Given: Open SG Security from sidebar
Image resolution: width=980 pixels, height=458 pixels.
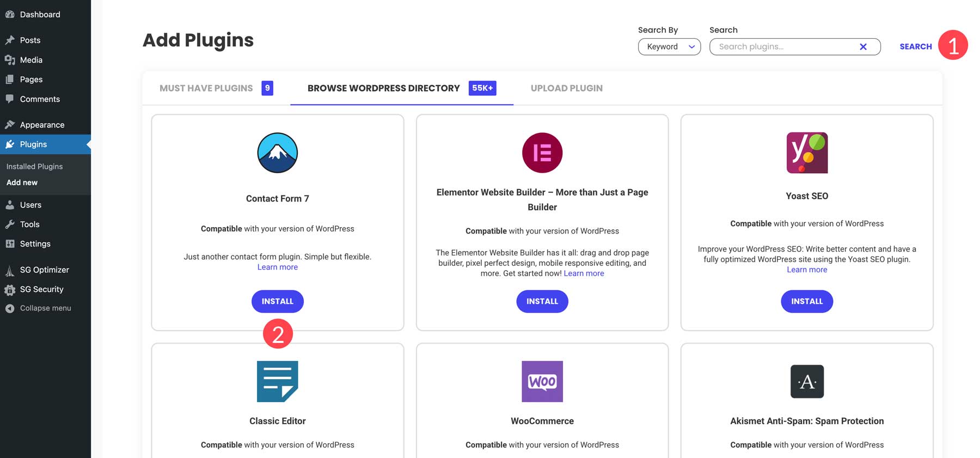Looking at the screenshot, I should click(41, 289).
